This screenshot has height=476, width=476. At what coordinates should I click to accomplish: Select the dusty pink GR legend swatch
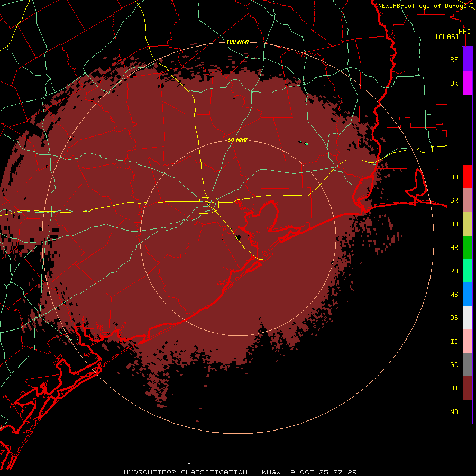click(467, 200)
